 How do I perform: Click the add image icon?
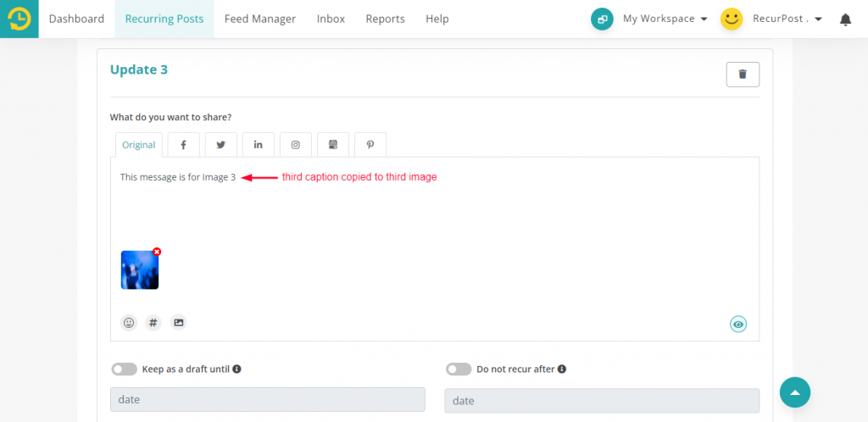pos(178,323)
